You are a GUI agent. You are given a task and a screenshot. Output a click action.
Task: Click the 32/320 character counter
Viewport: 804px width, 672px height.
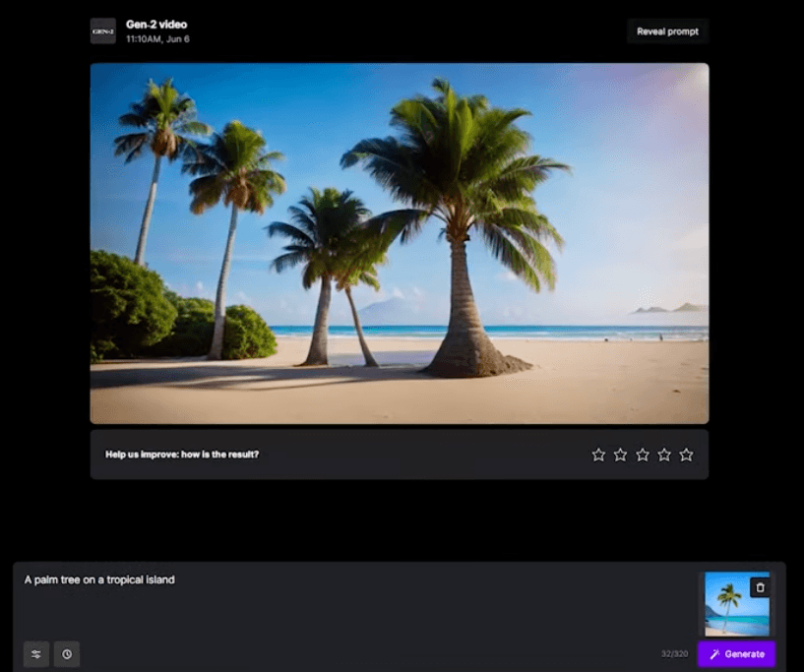674,654
